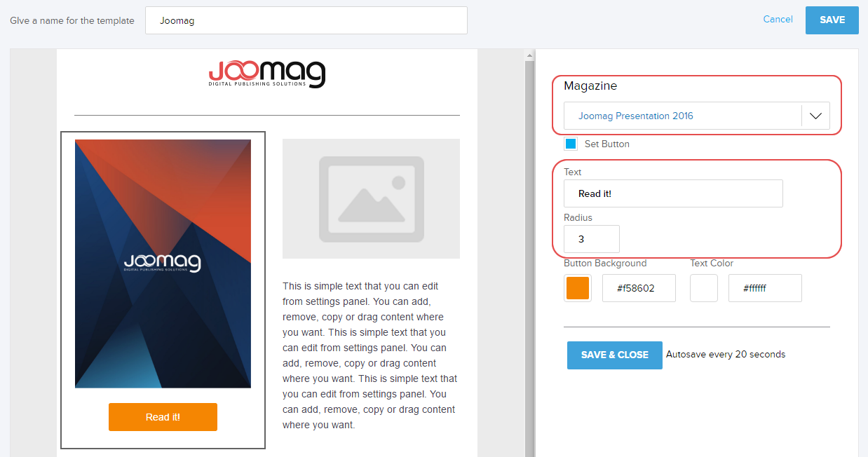Click the template name field containing Joomag

tap(306, 20)
